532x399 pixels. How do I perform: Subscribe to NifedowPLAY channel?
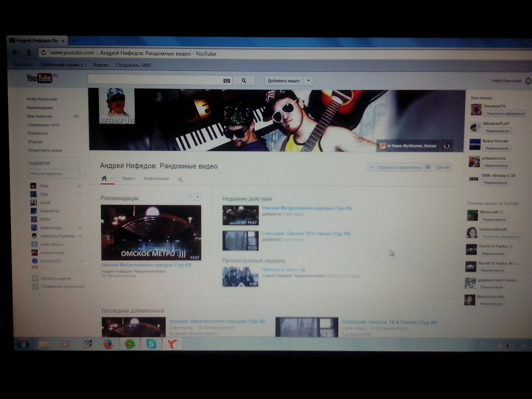497,131
